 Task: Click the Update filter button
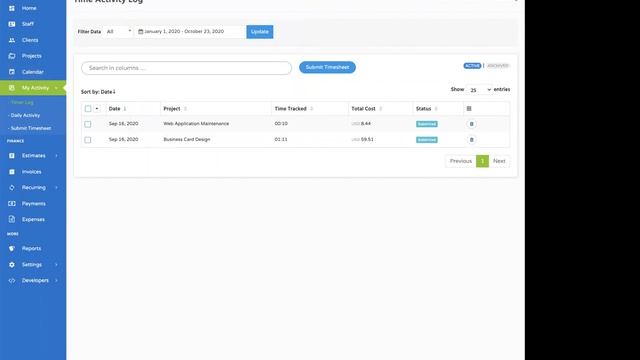(x=260, y=32)
